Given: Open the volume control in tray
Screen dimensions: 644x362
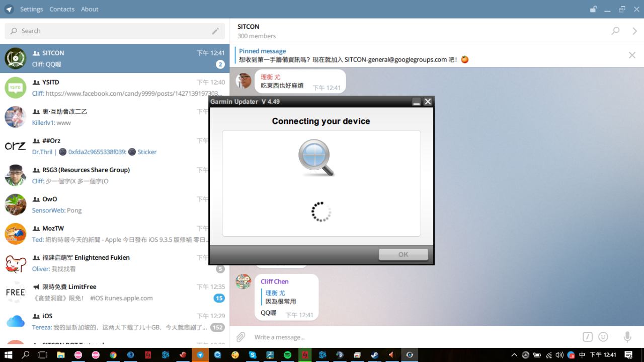Looking at the screenshot, I should [x=559, y=355].
